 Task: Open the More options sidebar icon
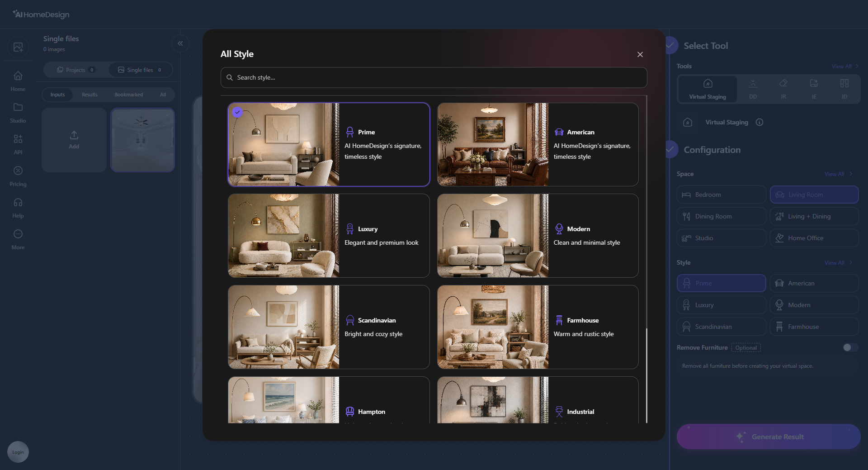pyautogui.click(x=18, y=234)
